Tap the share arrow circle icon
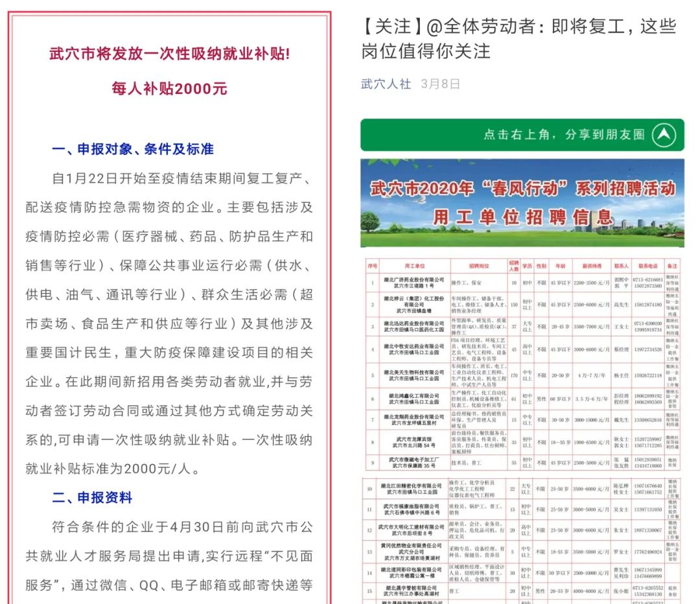Viewport: 700px width, 604px height. click(x=664, y=135)
